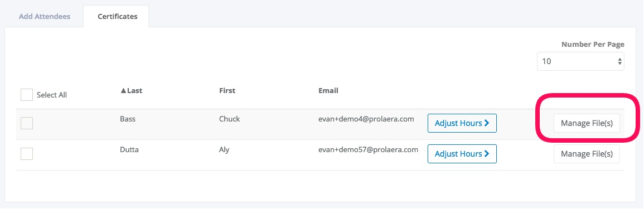Open Manage File(s) for Chuck Bass
The height and width of the screenshot is (209, 644).
587,123
